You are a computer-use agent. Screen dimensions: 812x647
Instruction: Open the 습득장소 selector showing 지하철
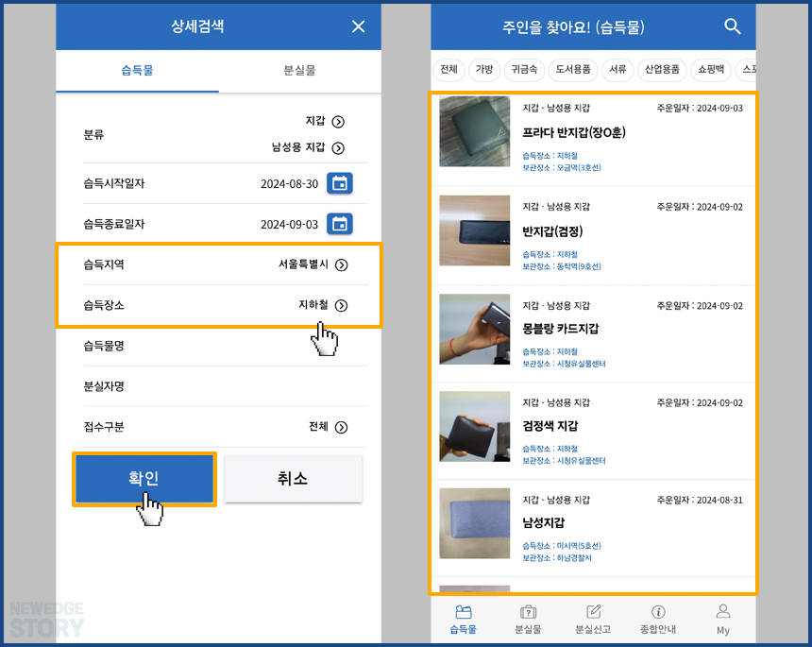219,304
